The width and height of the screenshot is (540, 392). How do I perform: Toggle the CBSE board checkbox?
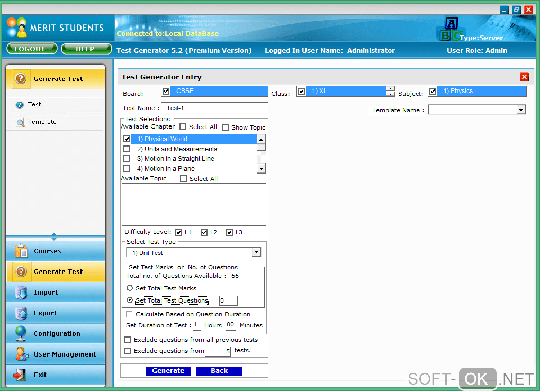coord(166,91)
